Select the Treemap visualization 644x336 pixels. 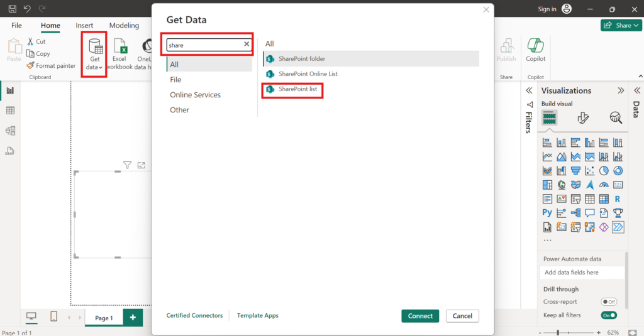click(547, 185)
